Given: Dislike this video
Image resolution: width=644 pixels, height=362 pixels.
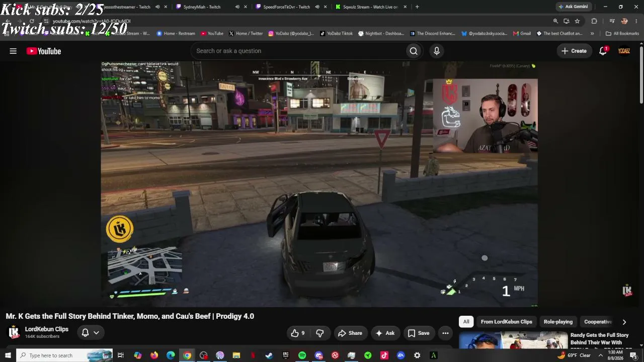Looking at the screenshot, I should [x=320, y=333].
